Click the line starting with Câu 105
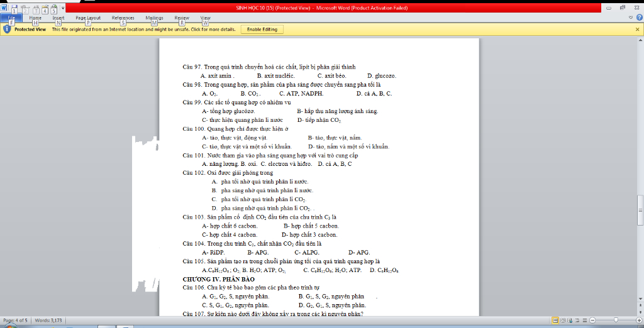Image resolution: width=644 pixels, height=328 pixels. [x=281, y=261]
